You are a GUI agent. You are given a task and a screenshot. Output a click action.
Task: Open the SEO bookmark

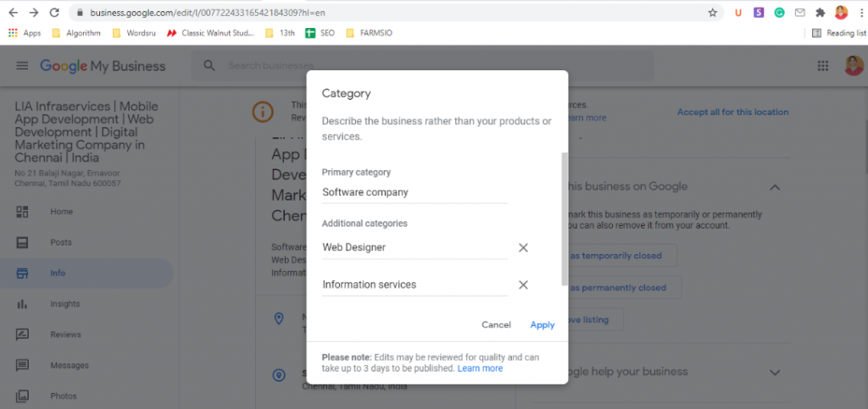[320, 33]
